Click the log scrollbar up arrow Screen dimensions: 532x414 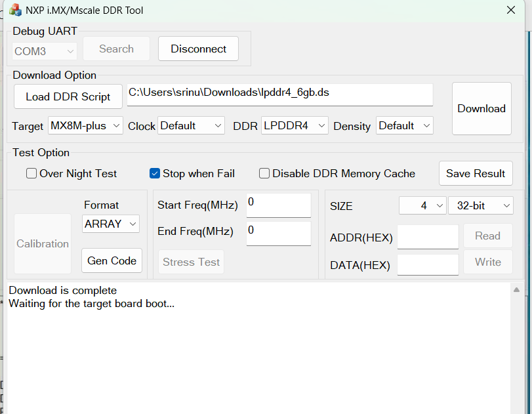click(x=516, y=290)
